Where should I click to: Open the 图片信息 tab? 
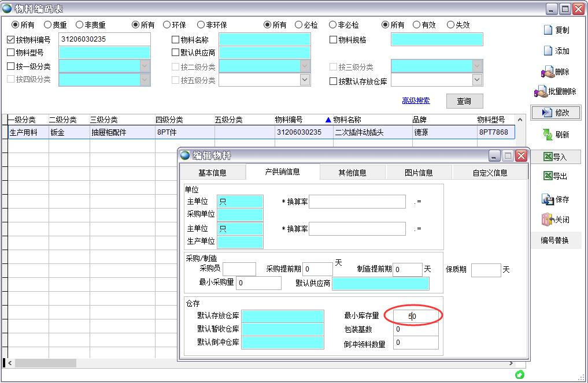pos(418,173)
